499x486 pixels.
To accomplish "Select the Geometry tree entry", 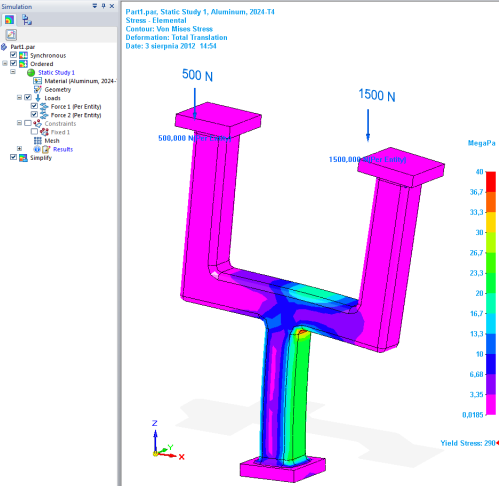I will tap(58, 90).
